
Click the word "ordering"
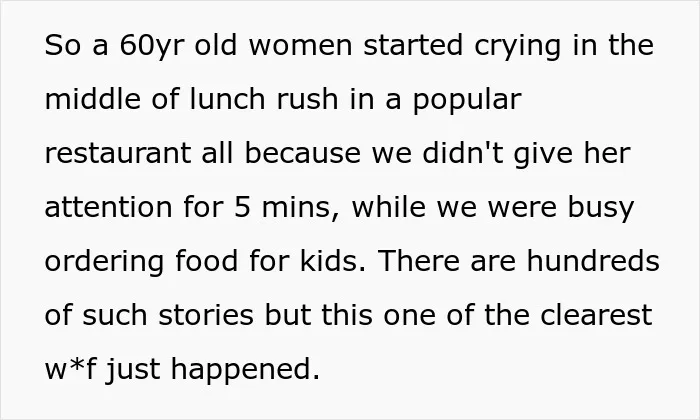pyautogui.click(x=104, y=262)
